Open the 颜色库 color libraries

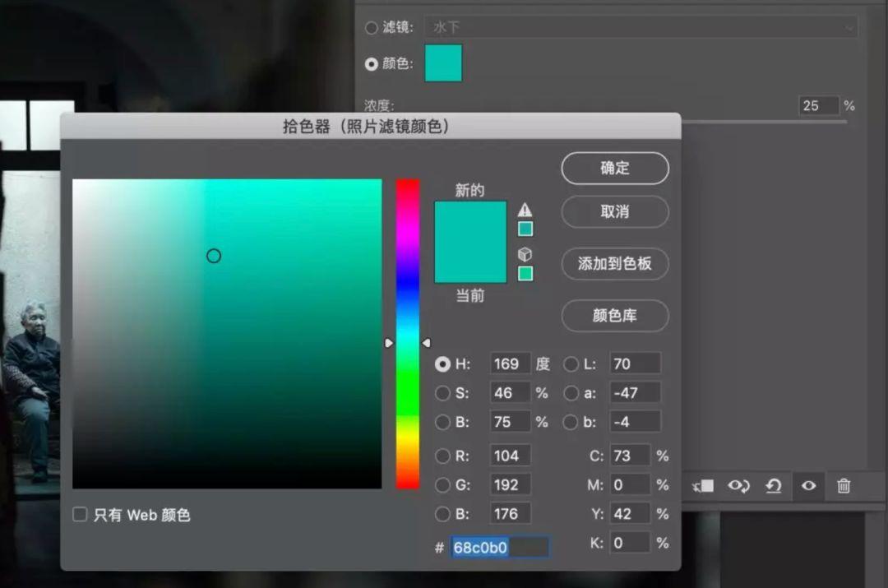[x=615, y=317]
